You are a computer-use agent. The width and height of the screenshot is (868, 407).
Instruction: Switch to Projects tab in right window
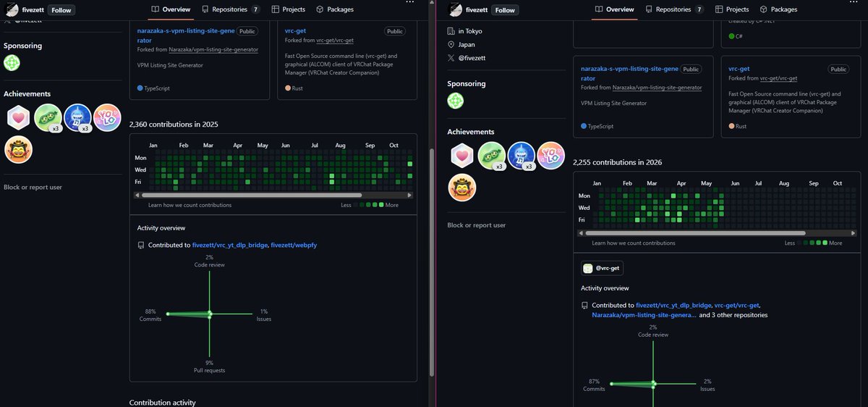click(732, 9)
